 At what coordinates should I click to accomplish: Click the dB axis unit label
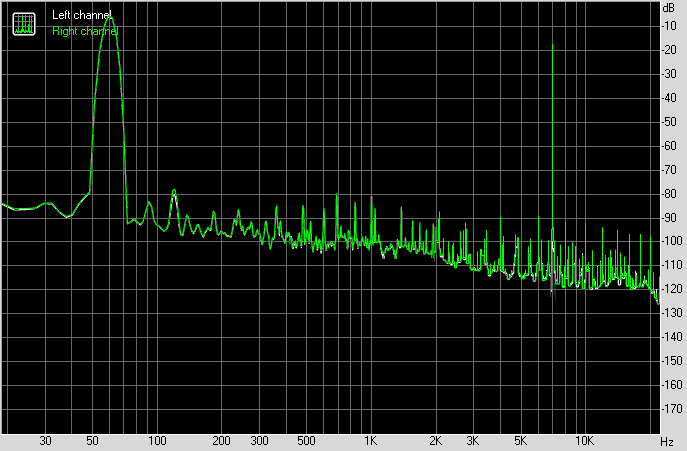[669, 7]
